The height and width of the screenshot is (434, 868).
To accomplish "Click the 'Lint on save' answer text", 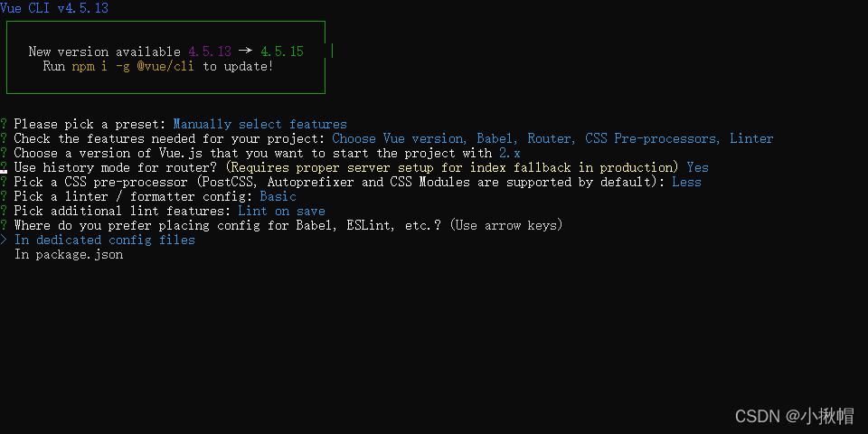I will pyautogui.click(x=282, y=211).
